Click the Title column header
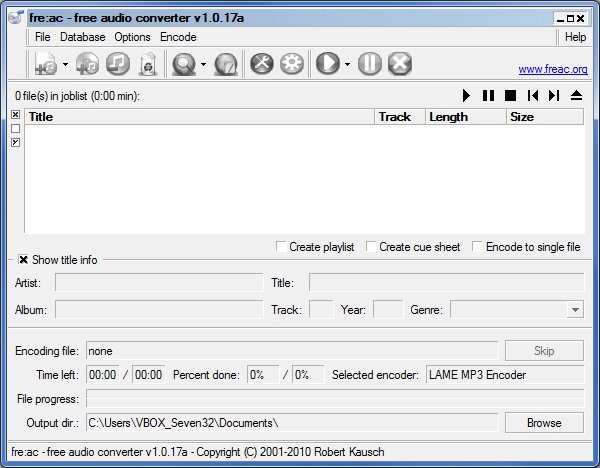This screenshot has height=468, width=600. pyautogui.click(x=199, y=116)
